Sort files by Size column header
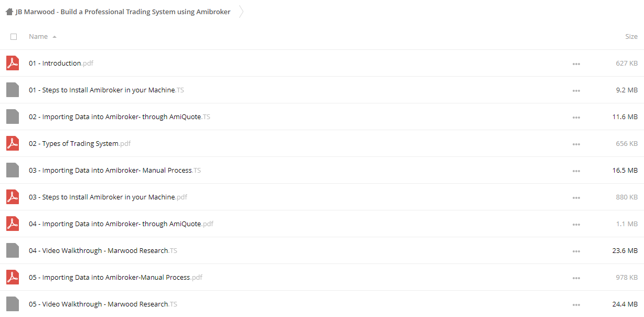Viewport: 644px width, 317px height. coord(631,37)
